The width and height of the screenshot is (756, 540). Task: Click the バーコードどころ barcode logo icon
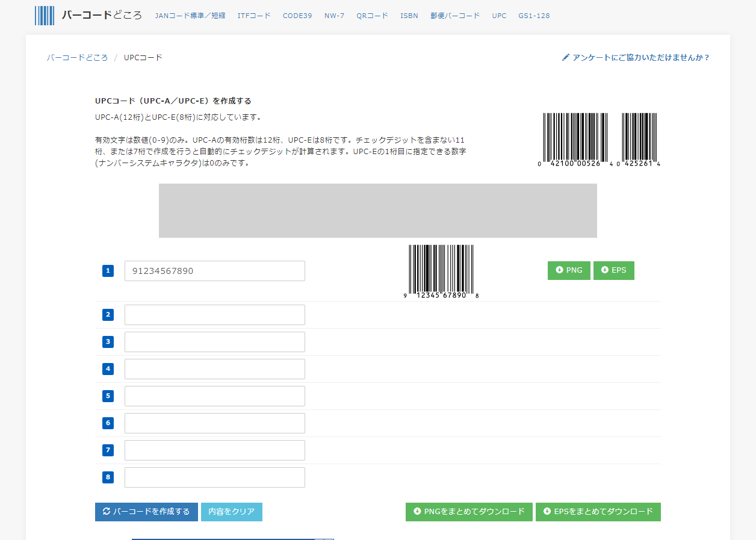[45, 16]
